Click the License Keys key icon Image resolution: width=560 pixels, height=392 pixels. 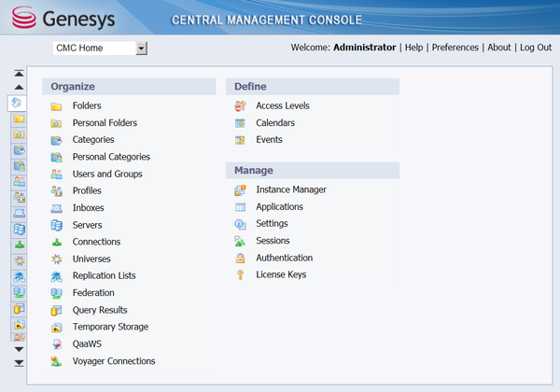point(241,274)
